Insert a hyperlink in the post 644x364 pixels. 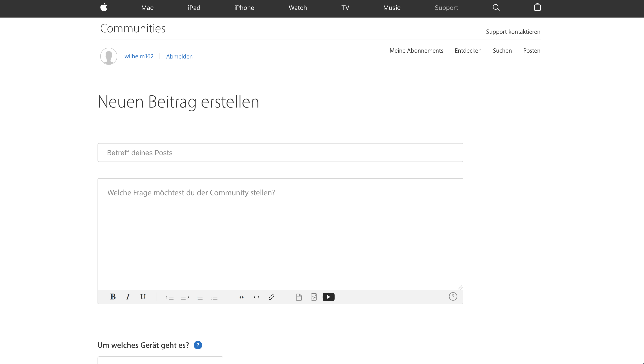point(271,297)
